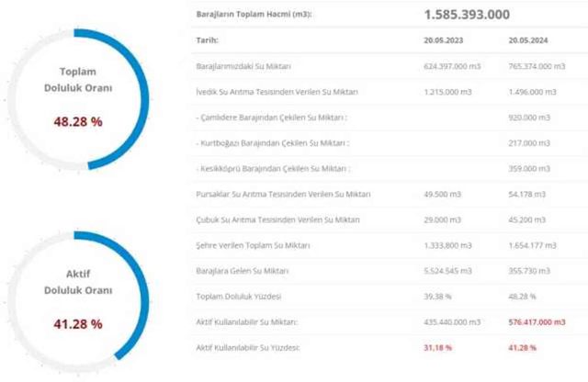
Task: Click the 39.38 % cell
Action: (437, 297)
